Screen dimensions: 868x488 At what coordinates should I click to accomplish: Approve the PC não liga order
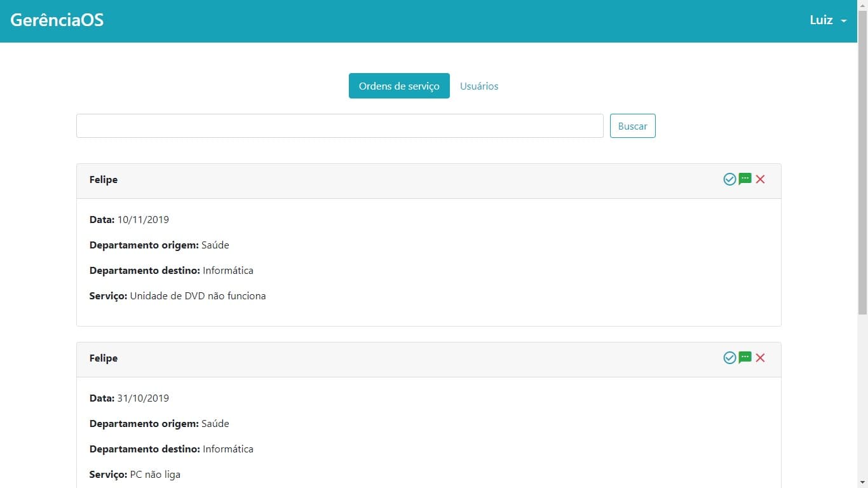[729, 358]
